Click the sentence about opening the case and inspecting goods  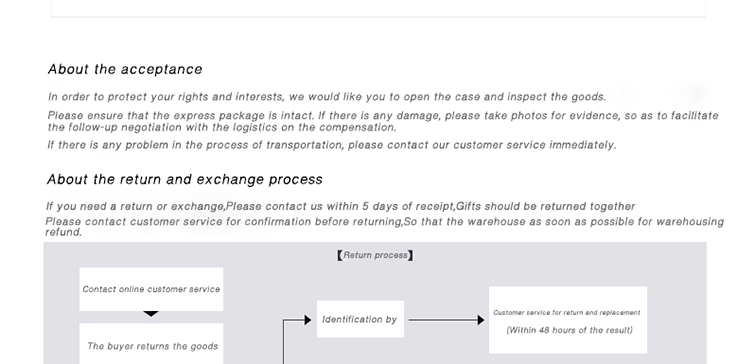click(327, 97)
